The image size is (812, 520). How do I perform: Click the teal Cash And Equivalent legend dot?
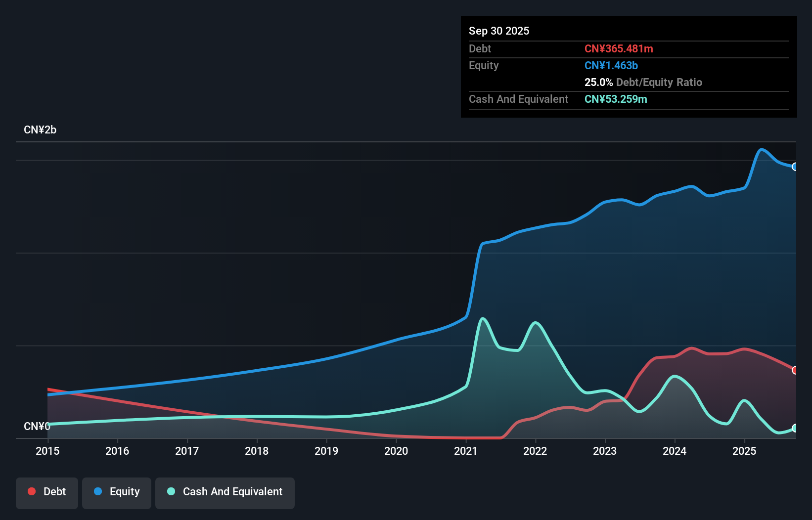coord(171,491)
